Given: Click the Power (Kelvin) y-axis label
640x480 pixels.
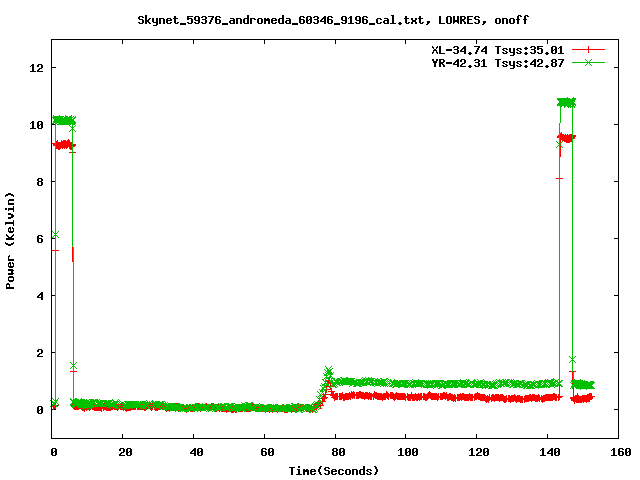Looking at the screenshot, I should click(x=10, y=241).
